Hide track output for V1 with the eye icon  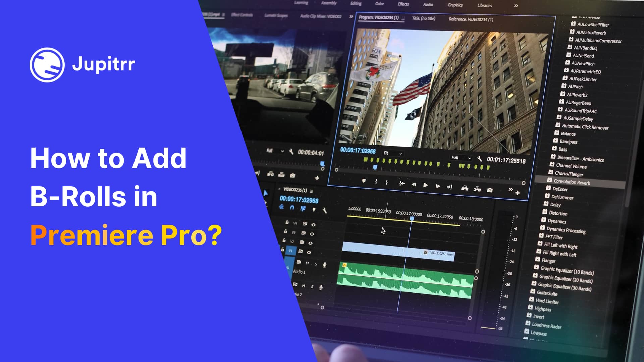[309, 252]
